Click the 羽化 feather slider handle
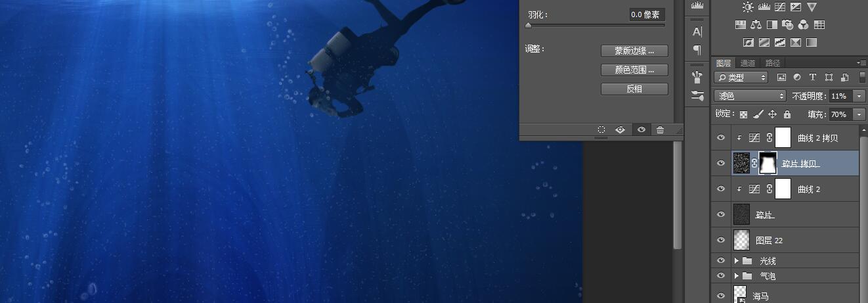This screenshot has height=303, width=868. pos(529,26)
